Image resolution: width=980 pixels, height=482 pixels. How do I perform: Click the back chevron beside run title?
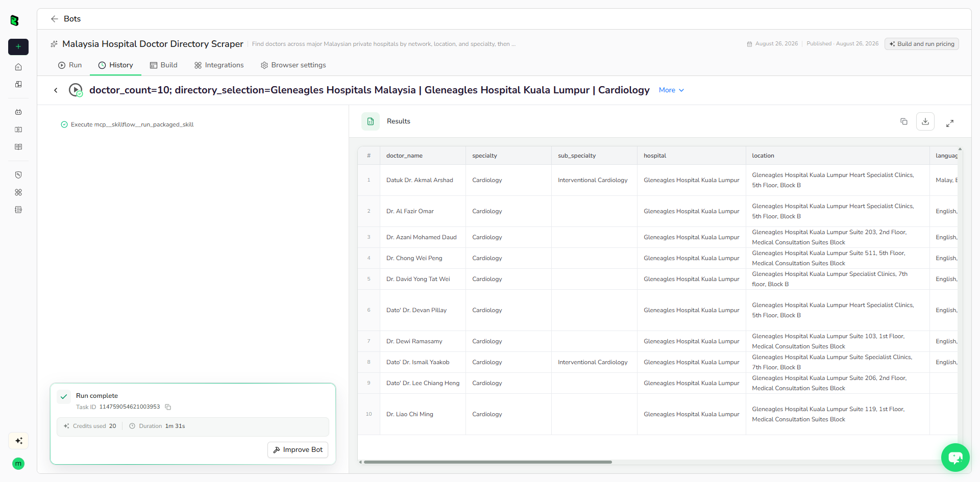tap(56, 90)
